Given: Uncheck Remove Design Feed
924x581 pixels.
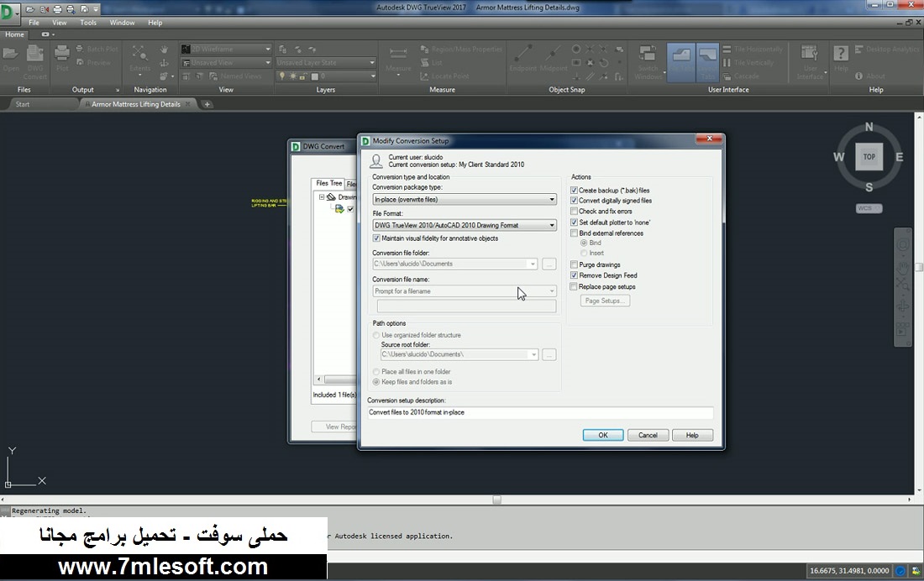Looking at the screenshot, I should pos(574,275).
